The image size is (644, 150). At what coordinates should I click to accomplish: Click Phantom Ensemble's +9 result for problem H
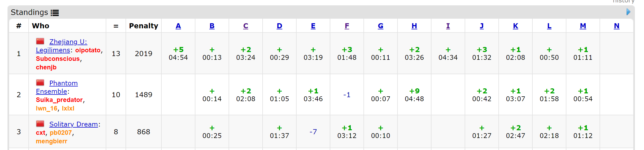[x=414, y=95]
